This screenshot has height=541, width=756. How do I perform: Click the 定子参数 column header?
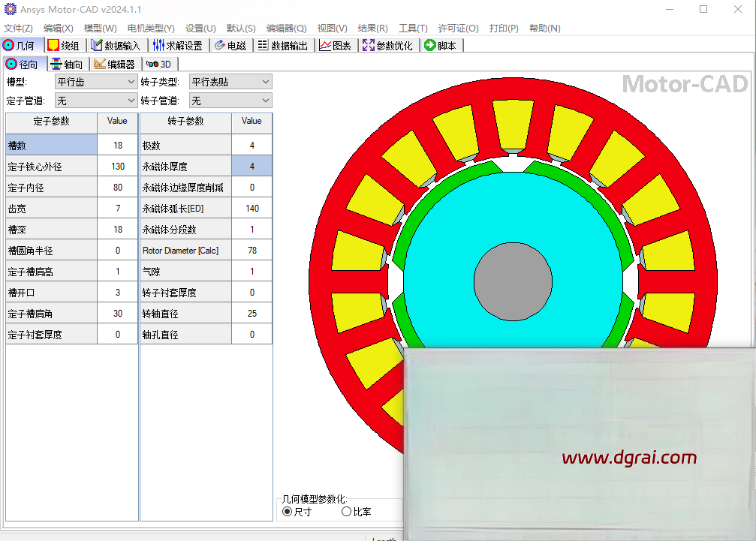pos(51,121)
